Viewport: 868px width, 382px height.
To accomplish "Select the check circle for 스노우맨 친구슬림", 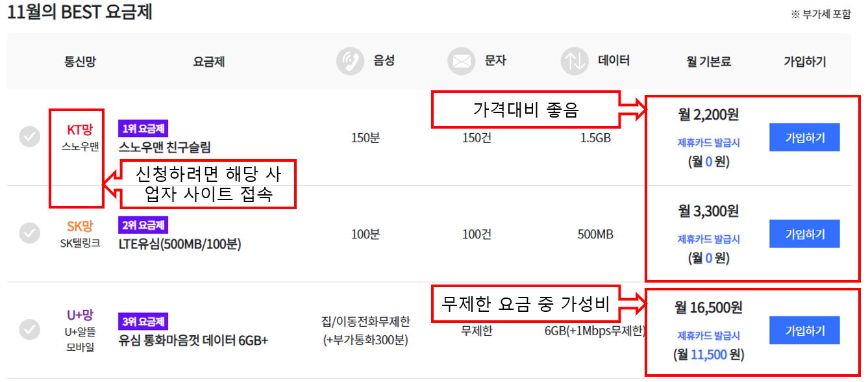I will click(29, 137).
